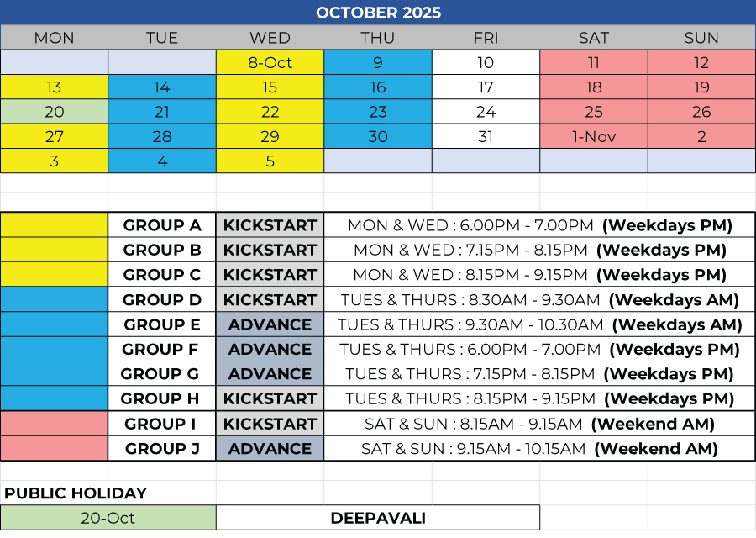
Task: Select the GROUP B label cell
Action: tap(162, 250)
